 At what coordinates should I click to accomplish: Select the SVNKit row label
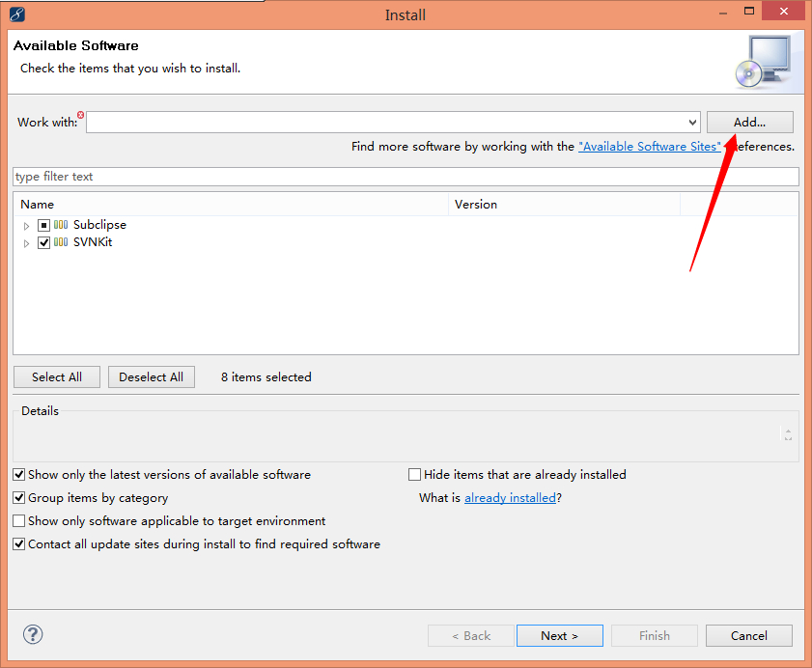coord(93,242)
